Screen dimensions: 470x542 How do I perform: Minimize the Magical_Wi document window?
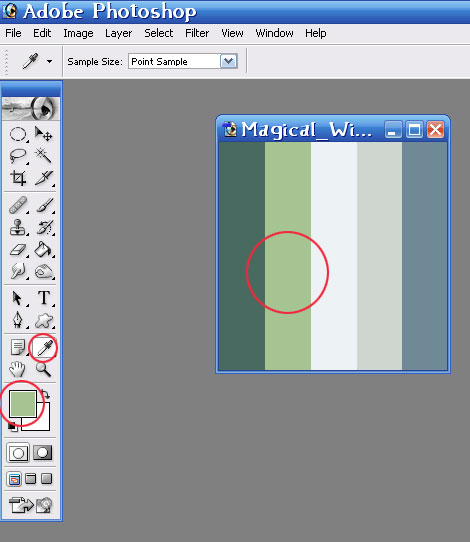(393, 130)
